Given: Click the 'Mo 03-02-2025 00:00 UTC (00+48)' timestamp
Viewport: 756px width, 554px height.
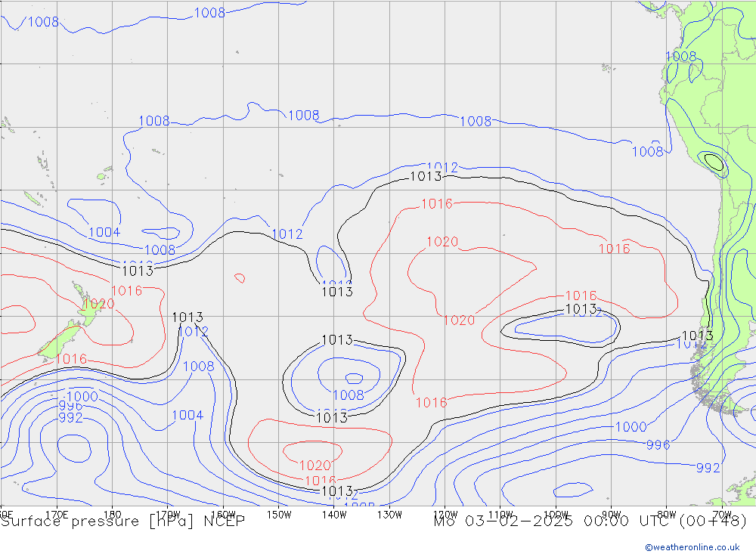Looking at the screenshot, I should [590, 522].
